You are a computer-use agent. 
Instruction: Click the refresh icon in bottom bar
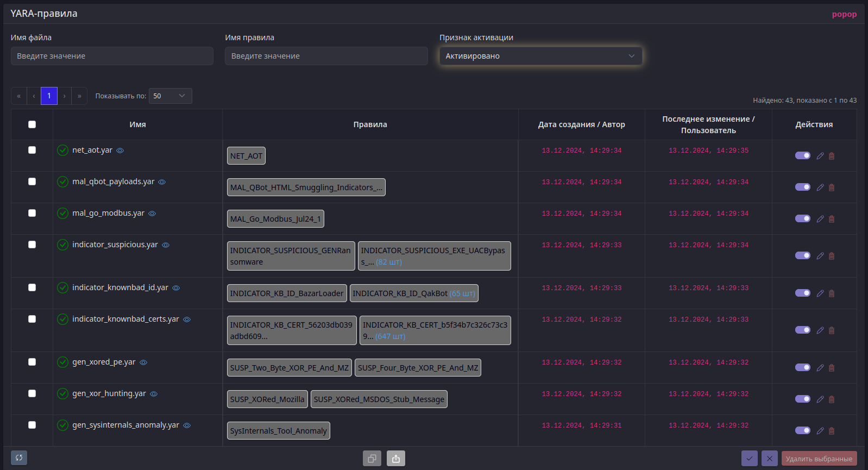pyautogui.click(x=19, y=458)
